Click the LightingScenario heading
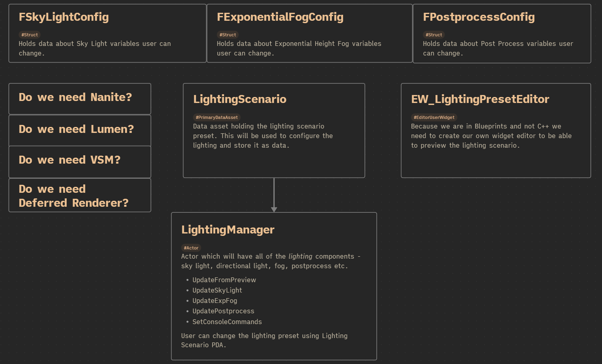The image size is (602, 364). click(240, 99)
